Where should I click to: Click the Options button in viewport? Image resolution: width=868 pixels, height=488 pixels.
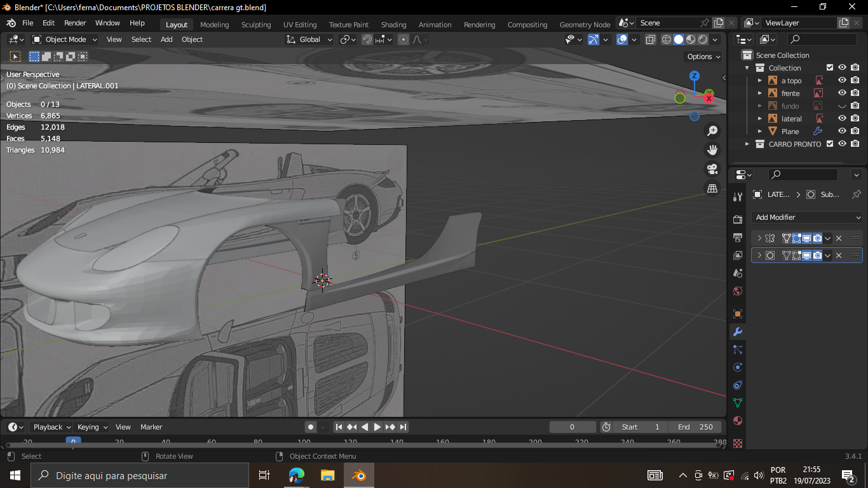point(704,57)
